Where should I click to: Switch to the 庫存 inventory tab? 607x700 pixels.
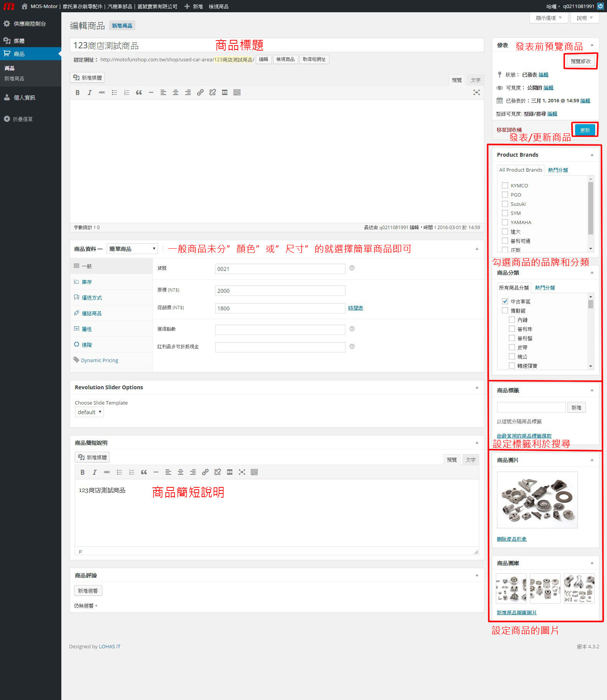pos(87,282)
